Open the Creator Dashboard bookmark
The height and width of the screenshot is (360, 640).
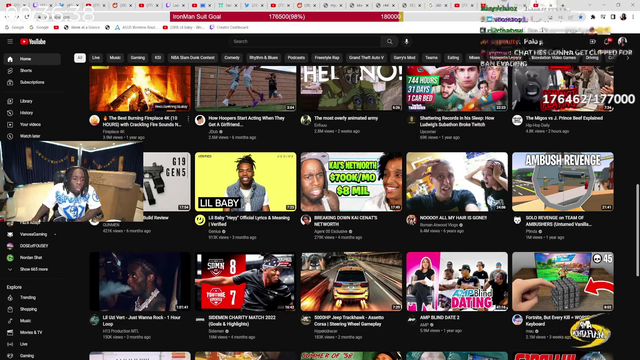click(x=229, y=27)
